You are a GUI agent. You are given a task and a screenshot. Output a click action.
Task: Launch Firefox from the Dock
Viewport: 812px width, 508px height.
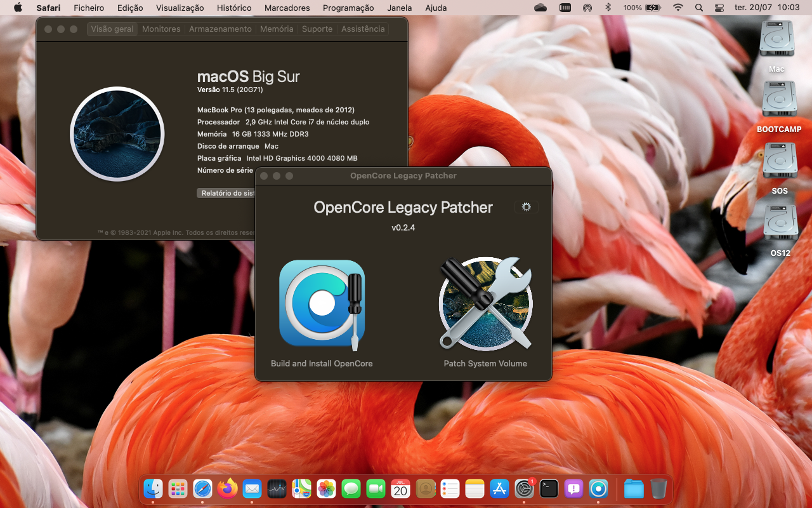click(x=227, y=488)
